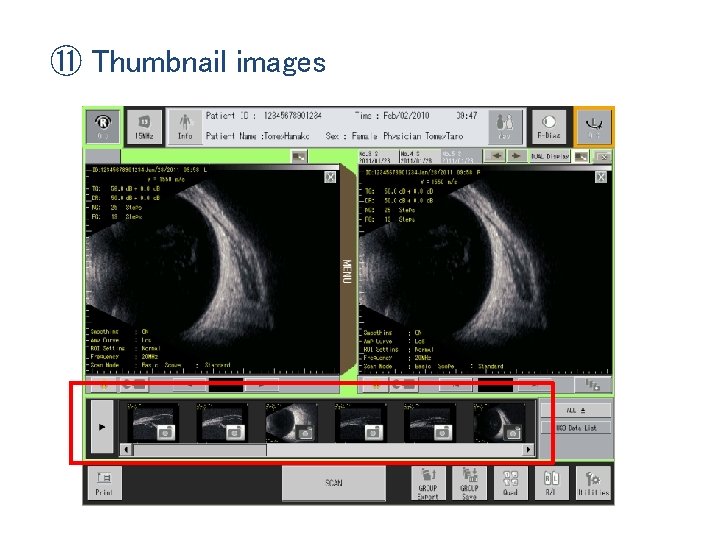720x540 pixels.
Task: Click the star icon under right image
Action: (376, 385)
